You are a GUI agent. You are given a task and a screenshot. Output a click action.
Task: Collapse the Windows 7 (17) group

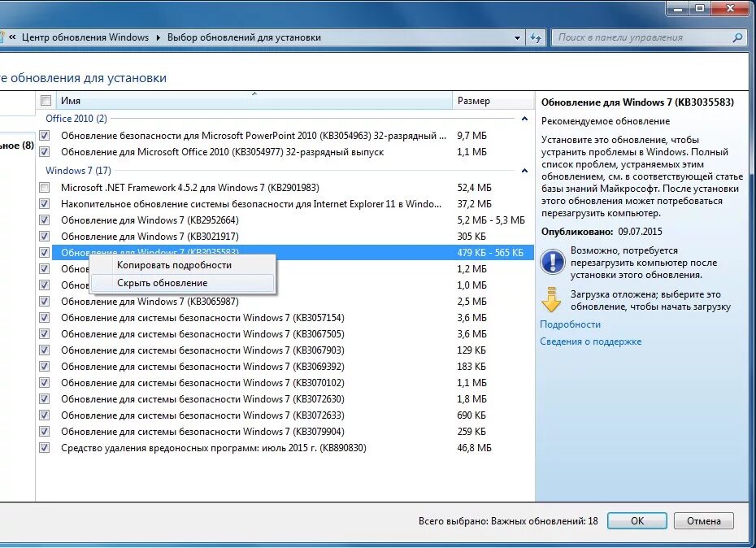tap(524, 171)
